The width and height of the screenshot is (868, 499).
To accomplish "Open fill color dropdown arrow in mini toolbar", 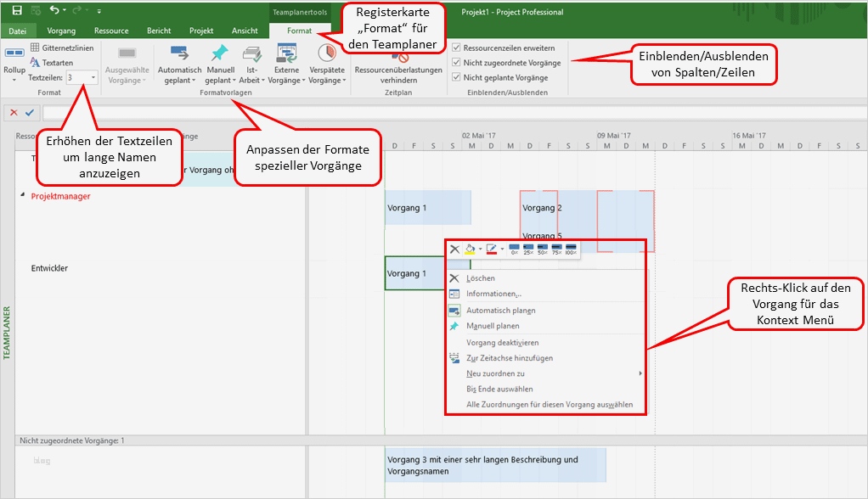I will click(480, 249).
